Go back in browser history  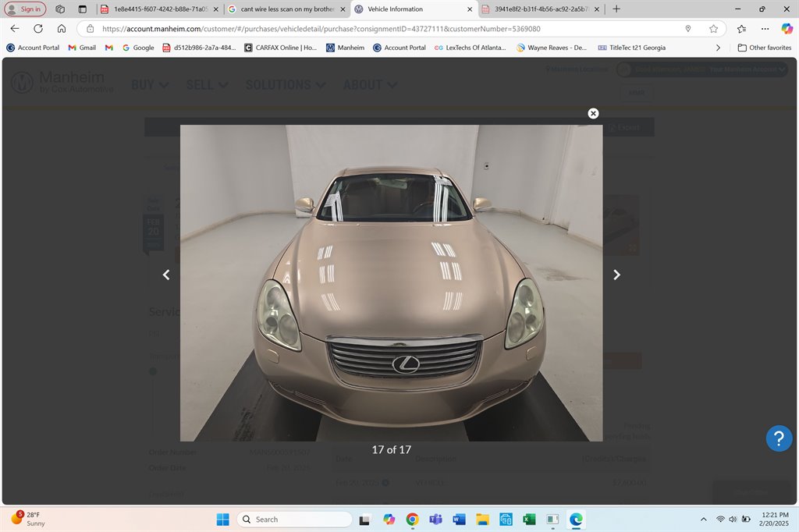(15, 29)
